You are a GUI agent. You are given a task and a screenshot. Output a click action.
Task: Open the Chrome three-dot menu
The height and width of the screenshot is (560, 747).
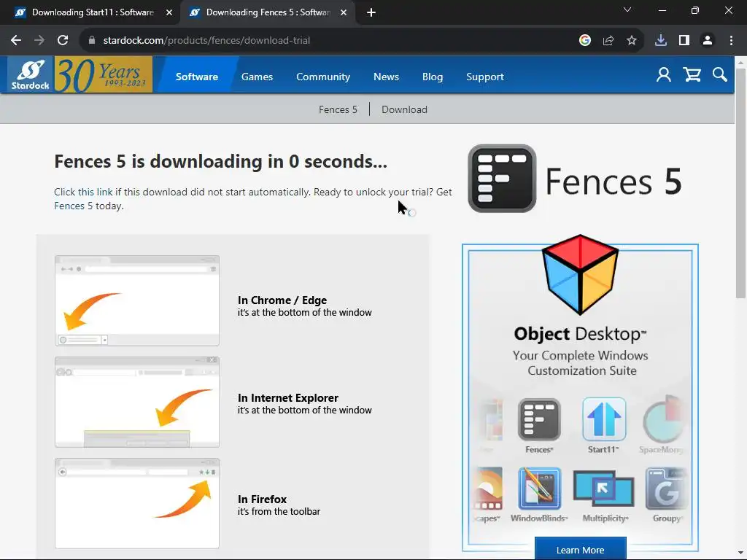[731, 41]
